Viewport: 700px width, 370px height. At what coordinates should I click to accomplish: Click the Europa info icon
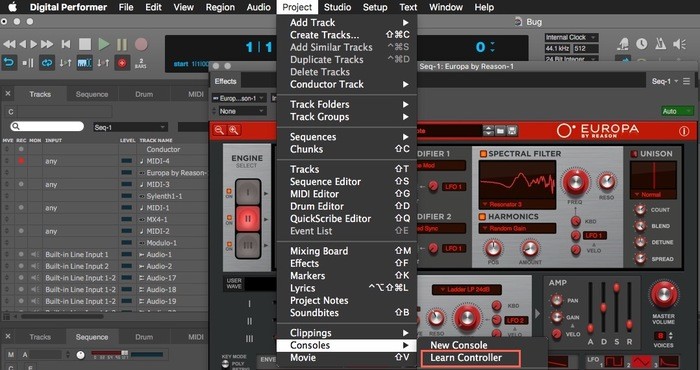point(683,131)
